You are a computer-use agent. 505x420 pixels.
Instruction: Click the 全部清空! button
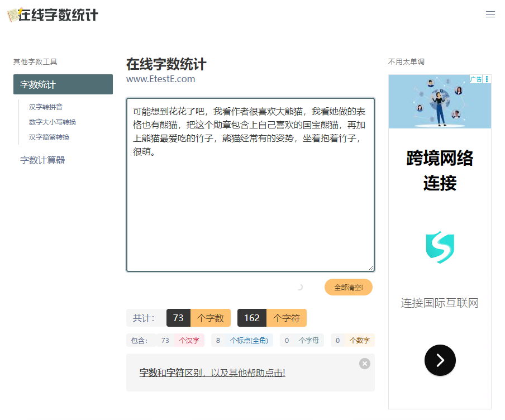(x=349, y=287)
